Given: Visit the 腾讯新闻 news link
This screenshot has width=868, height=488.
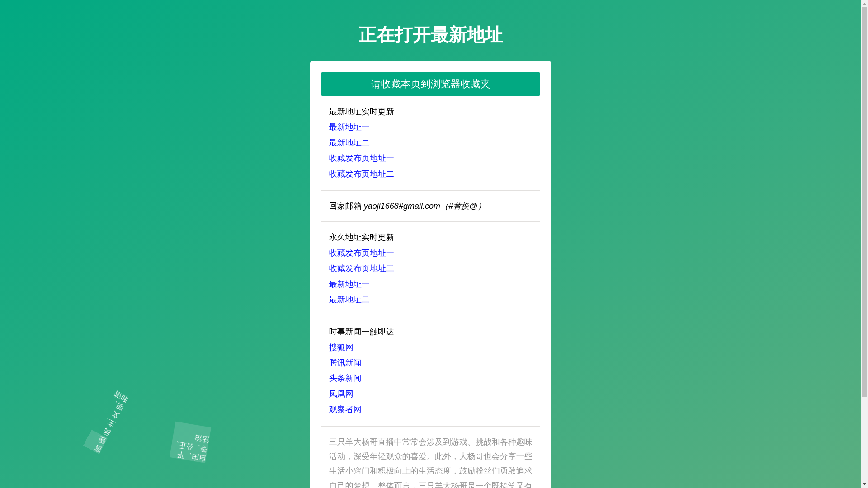Looking at the screenshot, I should coord(345,363).
